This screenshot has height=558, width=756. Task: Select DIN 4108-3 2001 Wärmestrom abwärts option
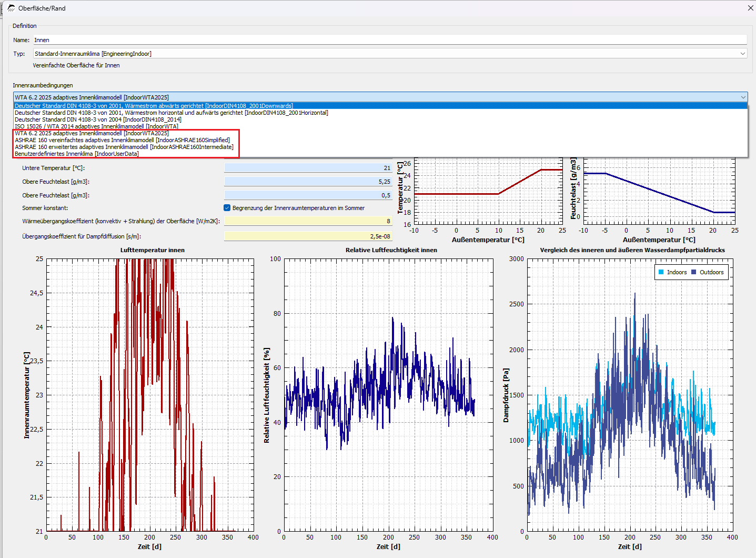pyautogui.click(x=380, y=106)
